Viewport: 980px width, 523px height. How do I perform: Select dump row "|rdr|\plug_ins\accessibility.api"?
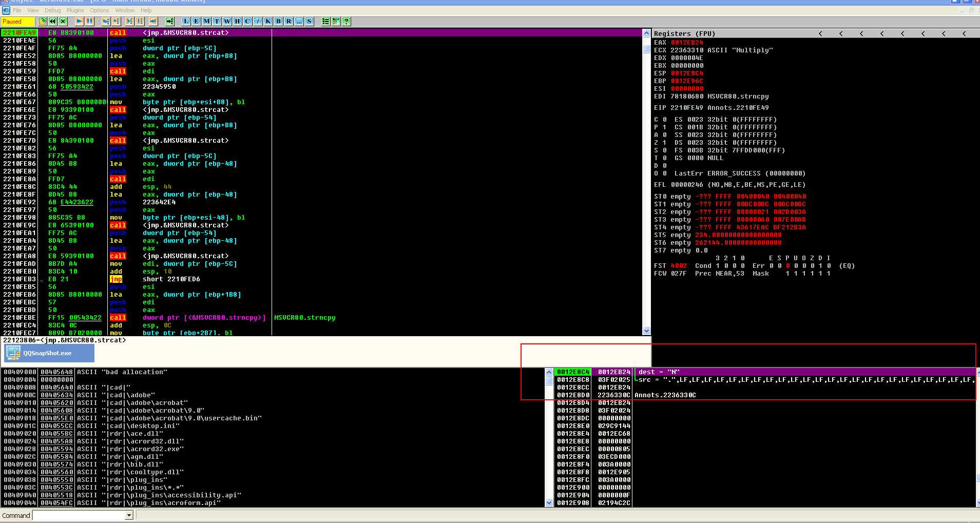pyautogui.click(x=272, y=495)
